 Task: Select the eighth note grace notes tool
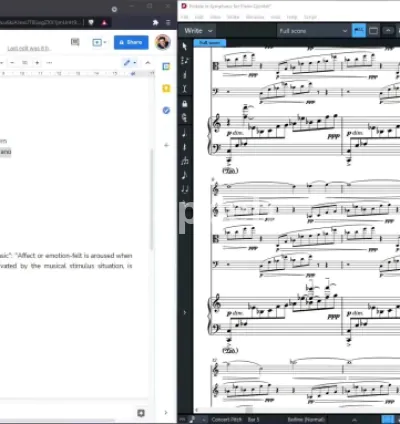click(185, 175)
